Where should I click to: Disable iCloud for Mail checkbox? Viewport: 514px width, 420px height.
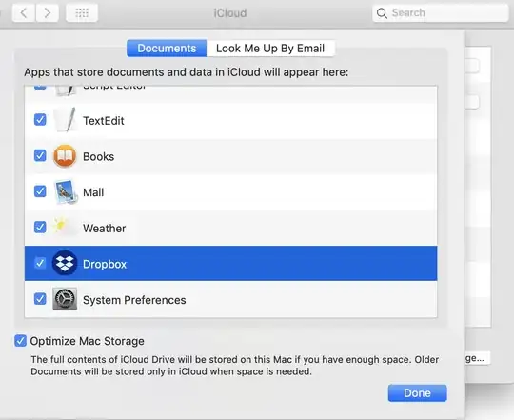click(x=40, y=191)
